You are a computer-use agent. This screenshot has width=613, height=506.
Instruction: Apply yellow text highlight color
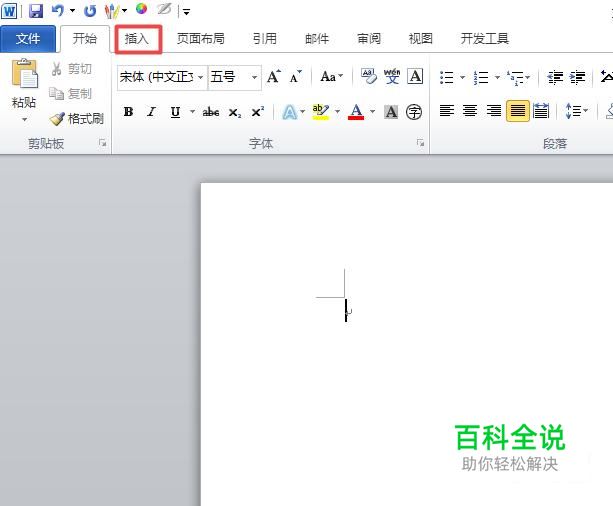tap(321, 112)
